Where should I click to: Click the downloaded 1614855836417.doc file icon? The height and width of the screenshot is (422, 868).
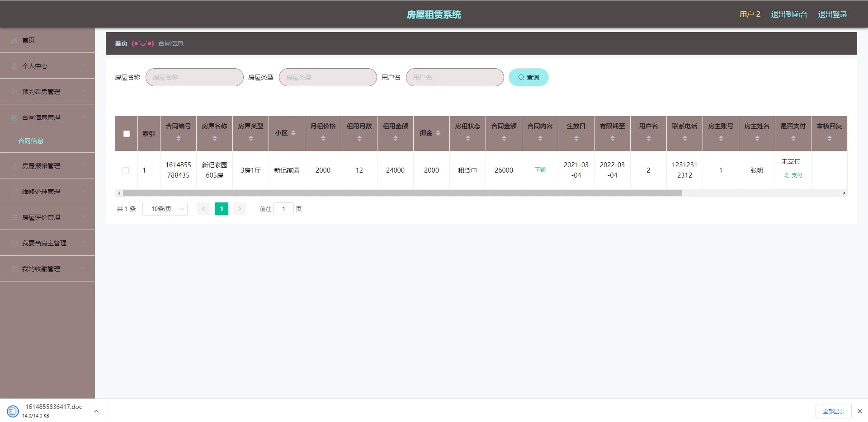click(x=13, y=411)
